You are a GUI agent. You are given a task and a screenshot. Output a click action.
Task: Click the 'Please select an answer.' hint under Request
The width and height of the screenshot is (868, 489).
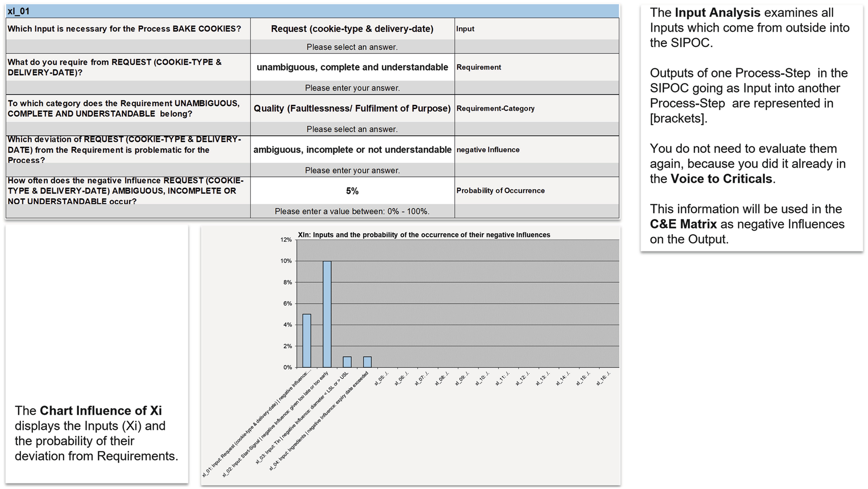tap(352, 47)
